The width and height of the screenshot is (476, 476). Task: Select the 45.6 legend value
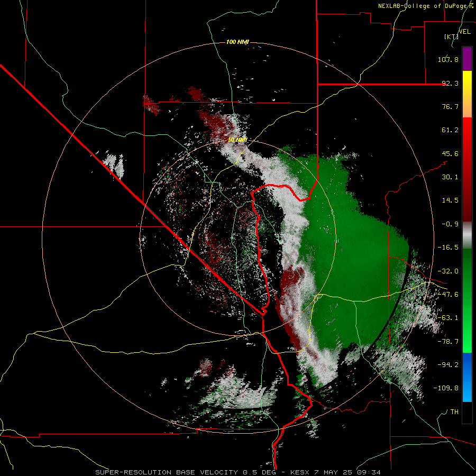click(x=450, y=153)
